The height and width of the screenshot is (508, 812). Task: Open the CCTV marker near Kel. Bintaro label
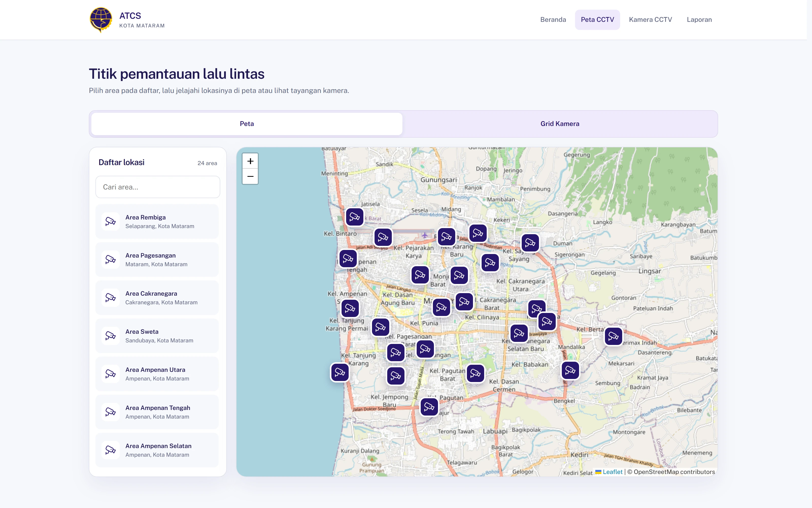coord(383,237)
